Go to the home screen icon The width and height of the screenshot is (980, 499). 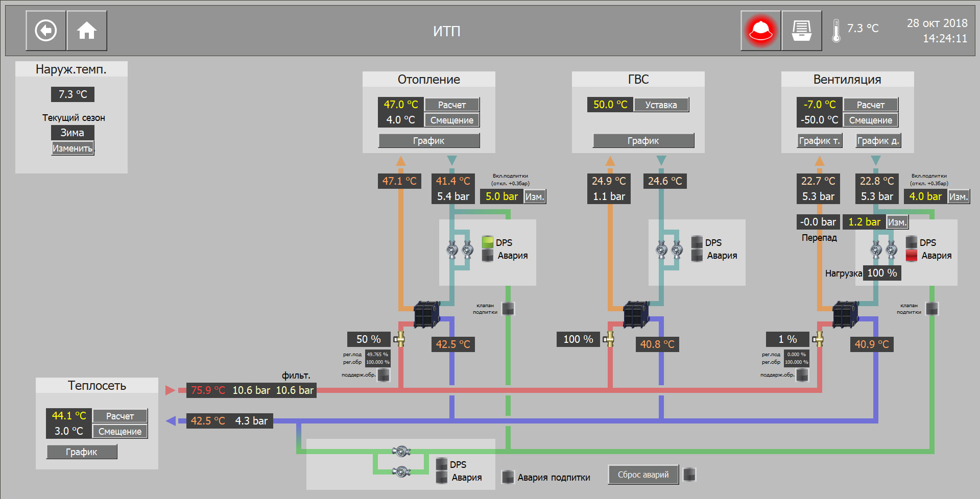87,31
